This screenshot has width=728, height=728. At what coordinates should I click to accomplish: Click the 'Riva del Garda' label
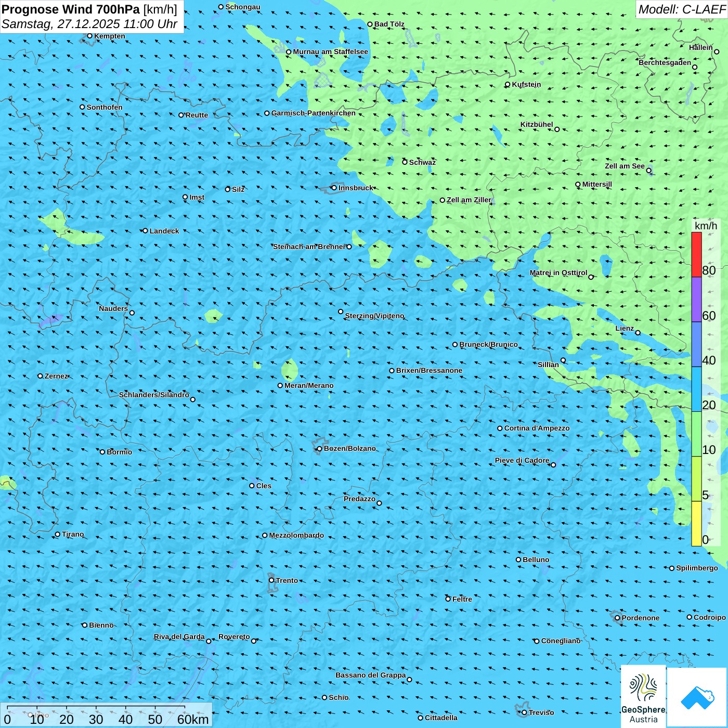[x=179, y=636]
